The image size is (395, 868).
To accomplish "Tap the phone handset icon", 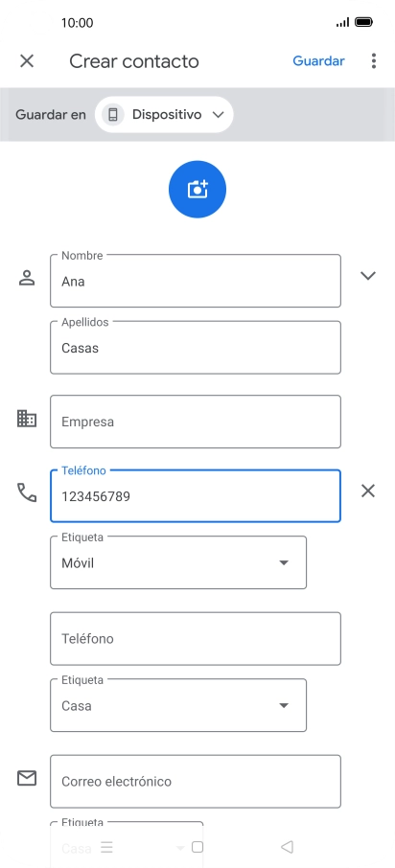I will click(x=27, y=492).
